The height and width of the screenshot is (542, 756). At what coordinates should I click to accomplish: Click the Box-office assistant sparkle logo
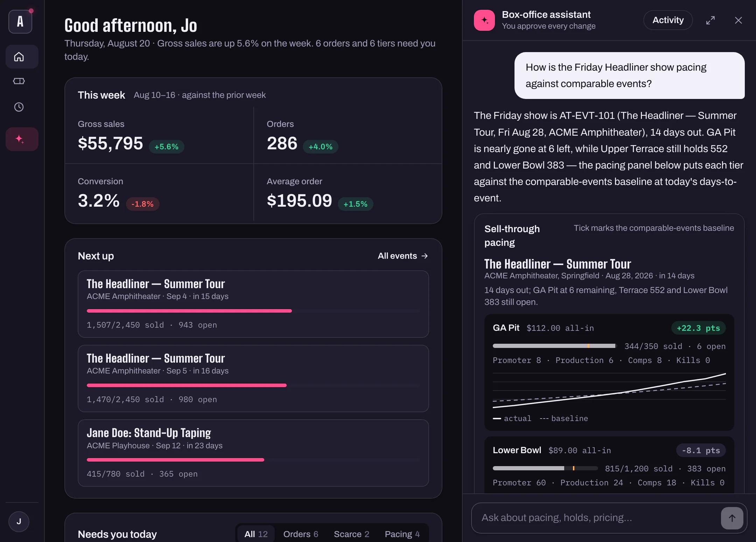point(484,20)
